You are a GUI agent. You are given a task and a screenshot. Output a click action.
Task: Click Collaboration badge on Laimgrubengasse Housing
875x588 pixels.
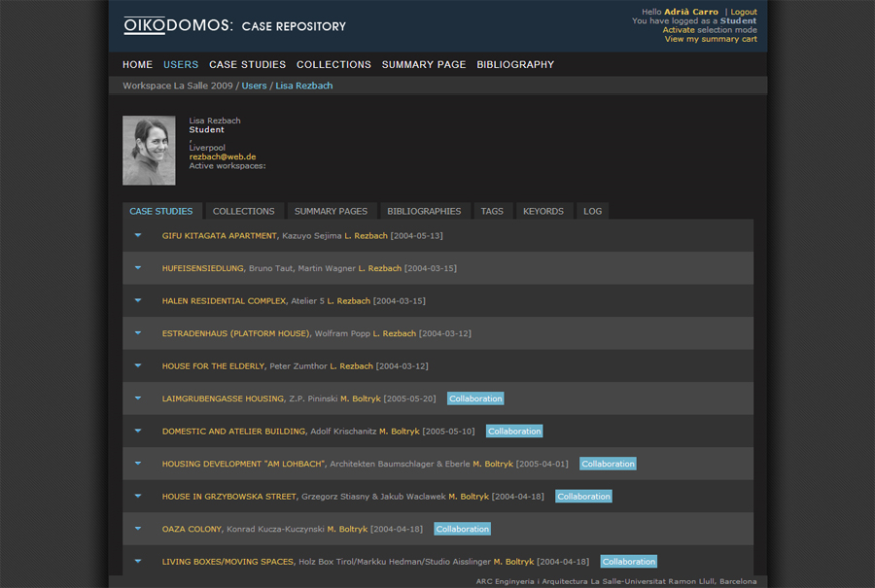pos(475,398)
